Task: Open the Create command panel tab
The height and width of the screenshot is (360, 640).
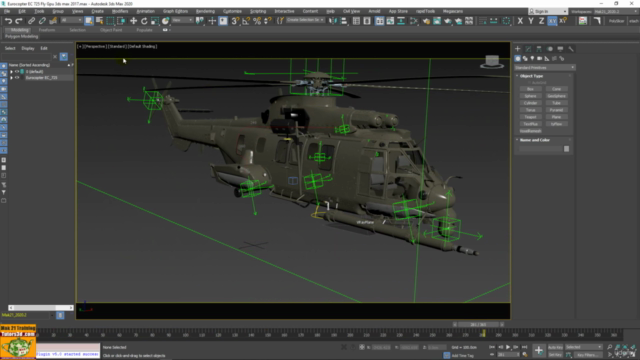Action: (518, 49)
